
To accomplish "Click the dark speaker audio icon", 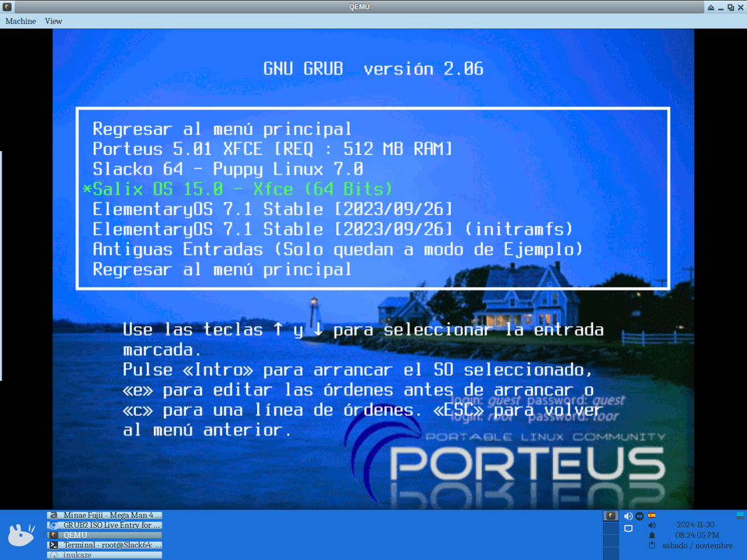I will [652, 525].
